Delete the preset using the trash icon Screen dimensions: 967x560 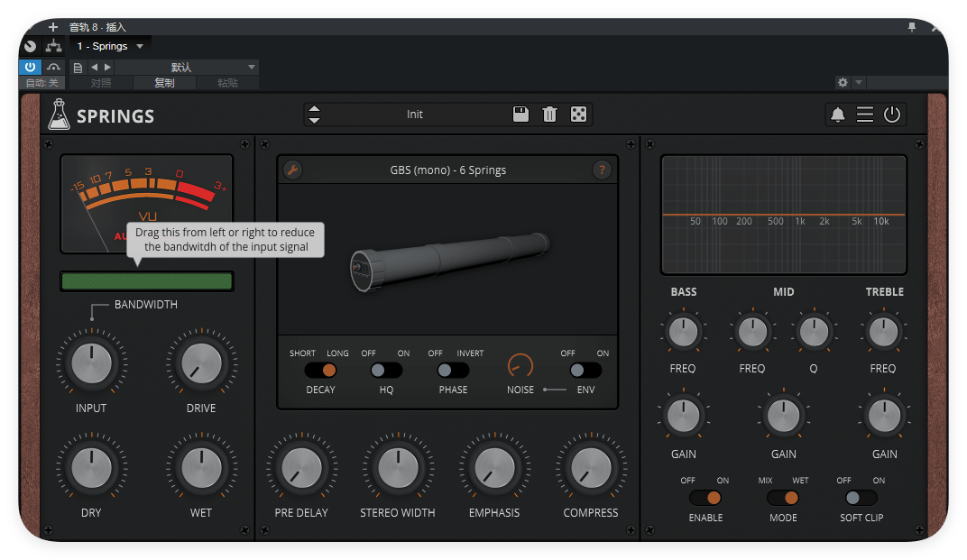[x=549, y=115]
